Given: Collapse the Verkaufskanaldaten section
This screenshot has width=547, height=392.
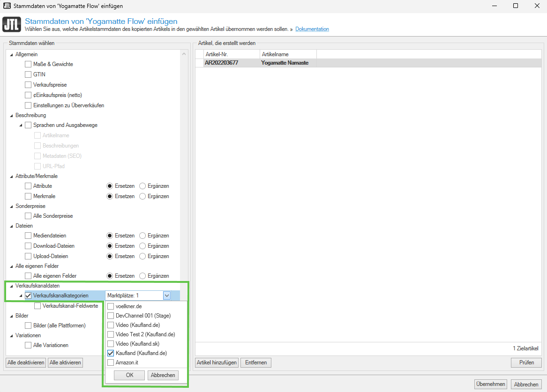Looking at the screenshot, I should tap(11, 286).
